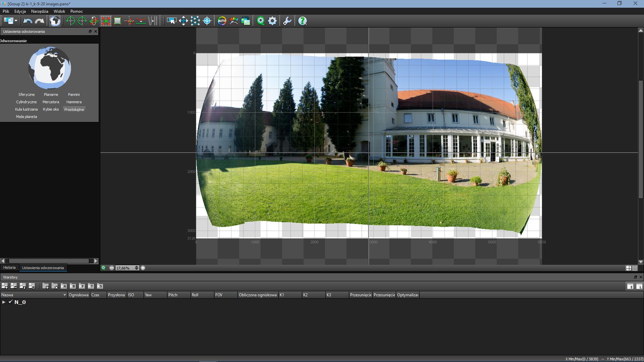Click the E column toggle in Warstwy

[630, 286]
